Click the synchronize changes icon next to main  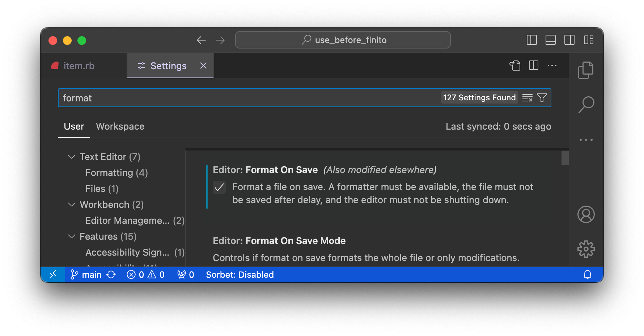pos(112,274)
